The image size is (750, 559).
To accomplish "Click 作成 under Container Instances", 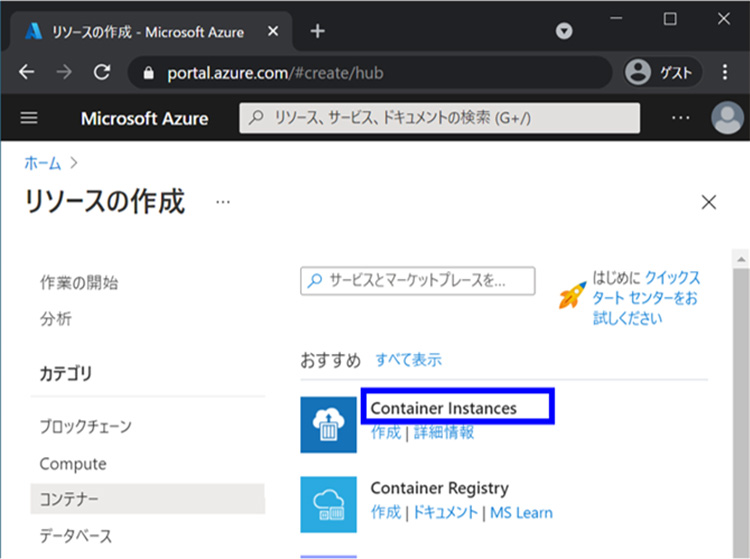I will point(386,432).
